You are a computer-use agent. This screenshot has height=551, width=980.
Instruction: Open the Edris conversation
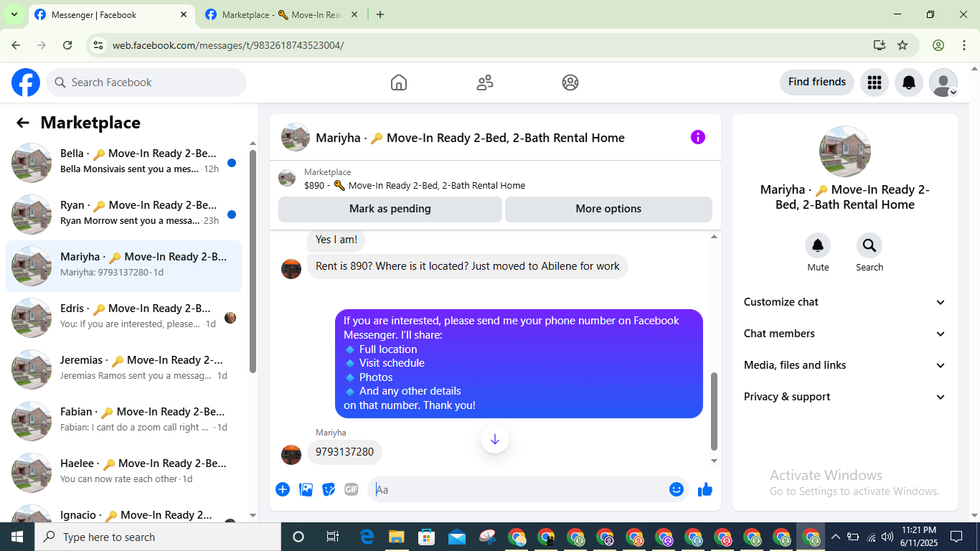123,318
